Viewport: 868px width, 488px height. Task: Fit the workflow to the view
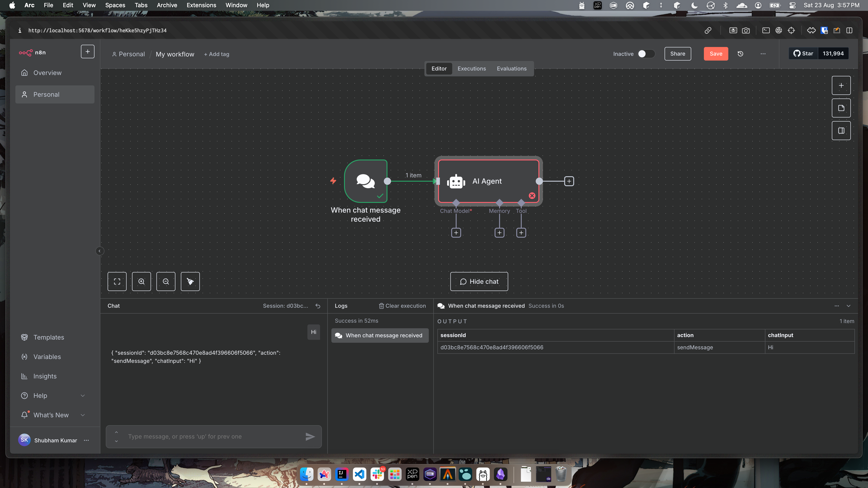[x=117, y=282]
